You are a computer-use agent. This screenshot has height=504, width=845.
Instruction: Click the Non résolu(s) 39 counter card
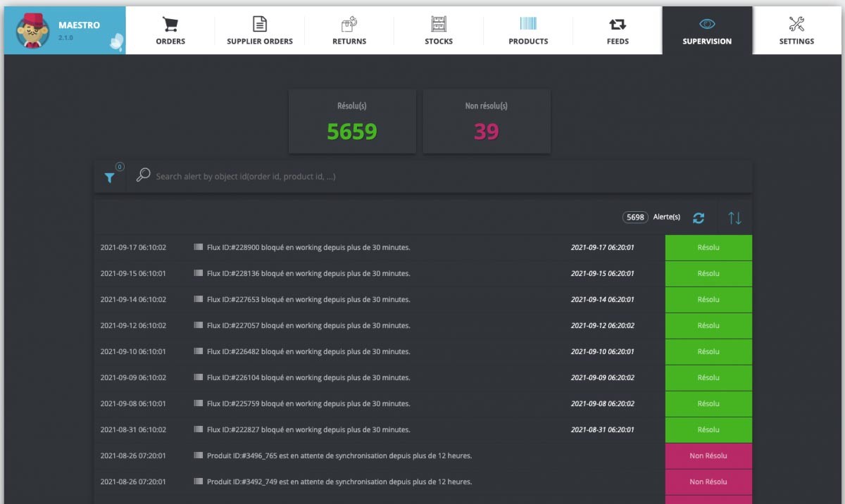tap(487, 121)
